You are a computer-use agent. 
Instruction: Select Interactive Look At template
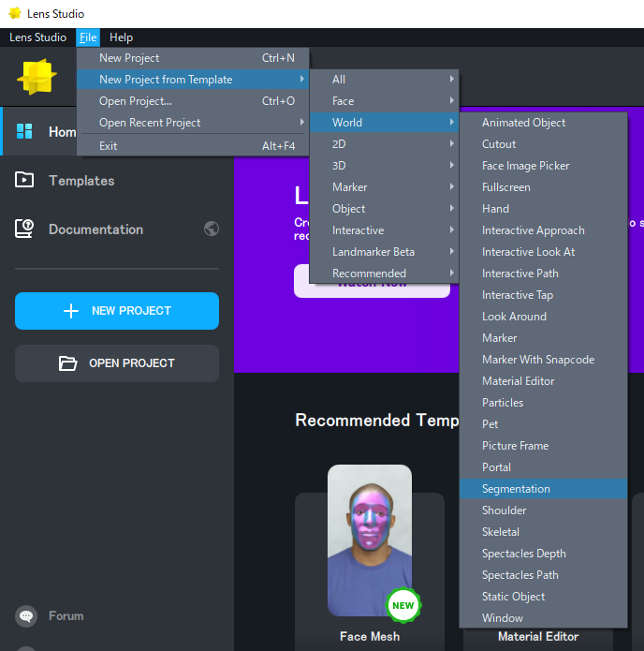coord(543,252)
